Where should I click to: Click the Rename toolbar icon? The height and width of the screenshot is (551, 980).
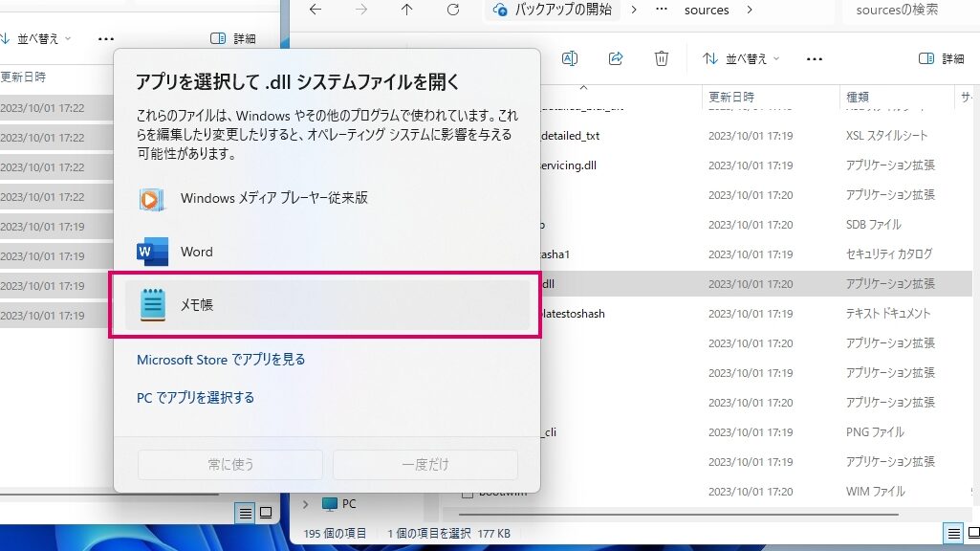pos(570,58)
